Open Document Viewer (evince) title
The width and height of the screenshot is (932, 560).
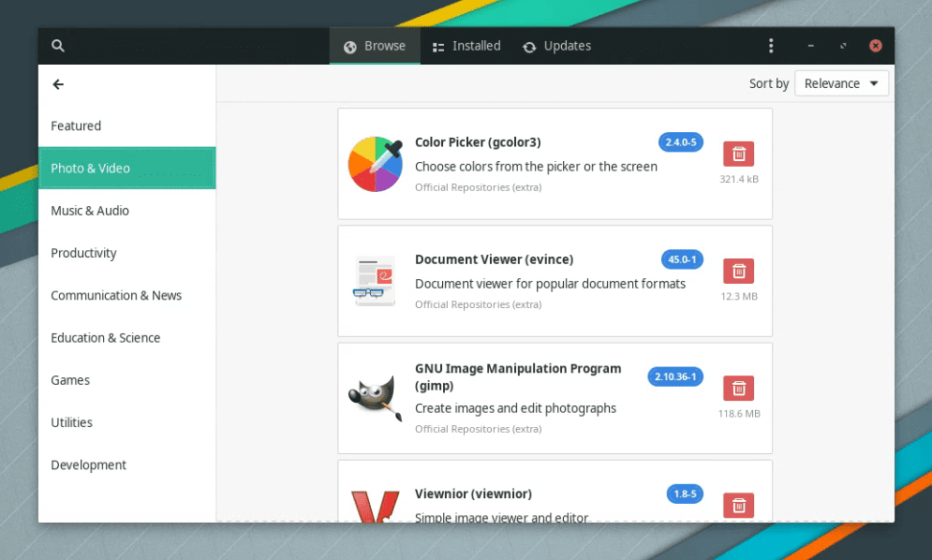tap(494, 259)
